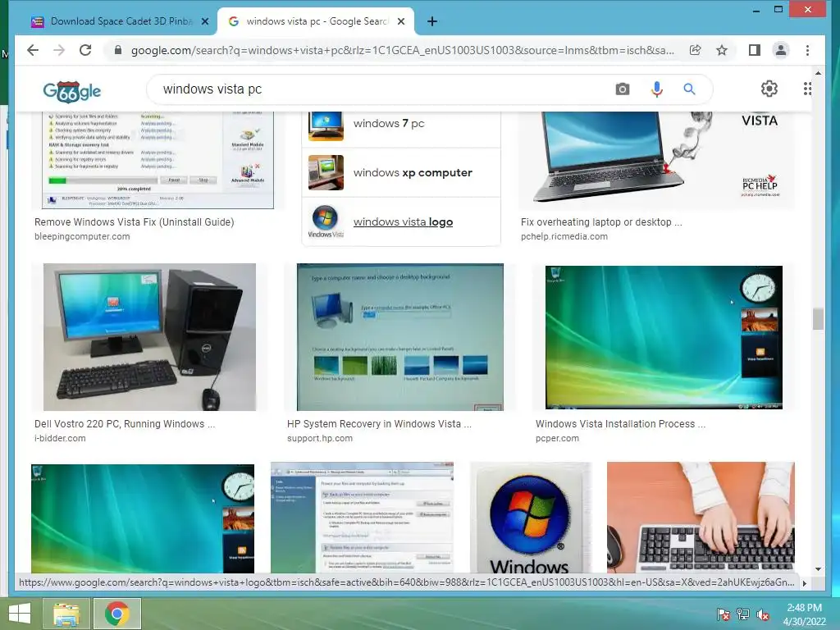Click the scroll down arrow

(818, 569)
